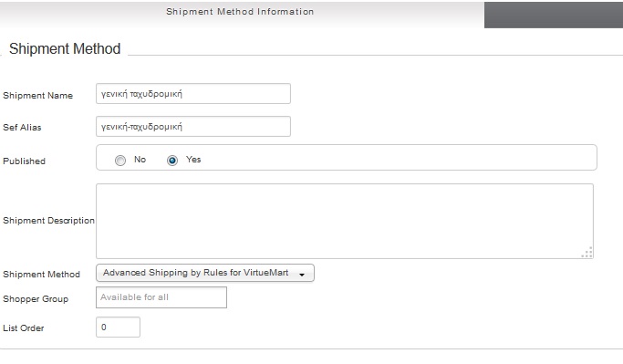
Task: Click the List Order number field
Action: (118, 327)
